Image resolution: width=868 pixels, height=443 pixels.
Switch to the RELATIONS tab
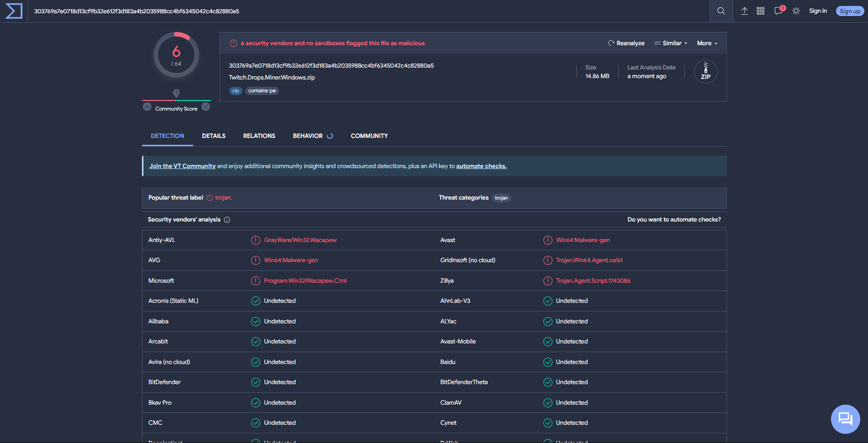point(259,136)
